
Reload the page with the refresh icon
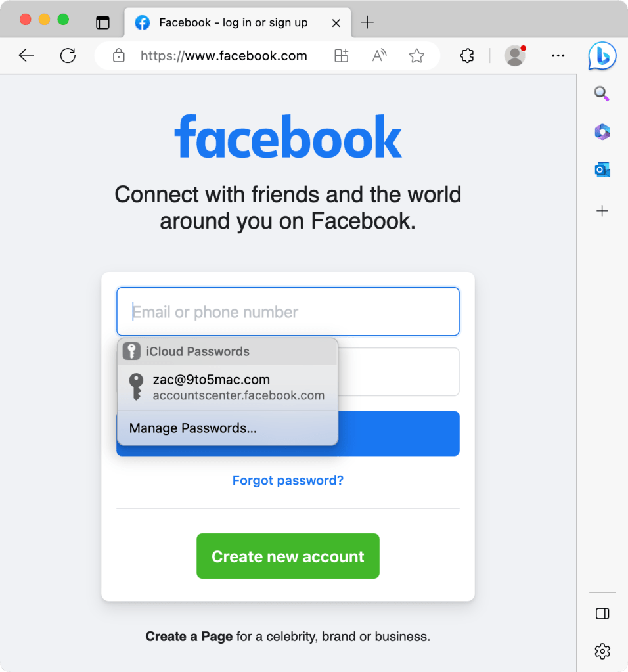[68, 56]
